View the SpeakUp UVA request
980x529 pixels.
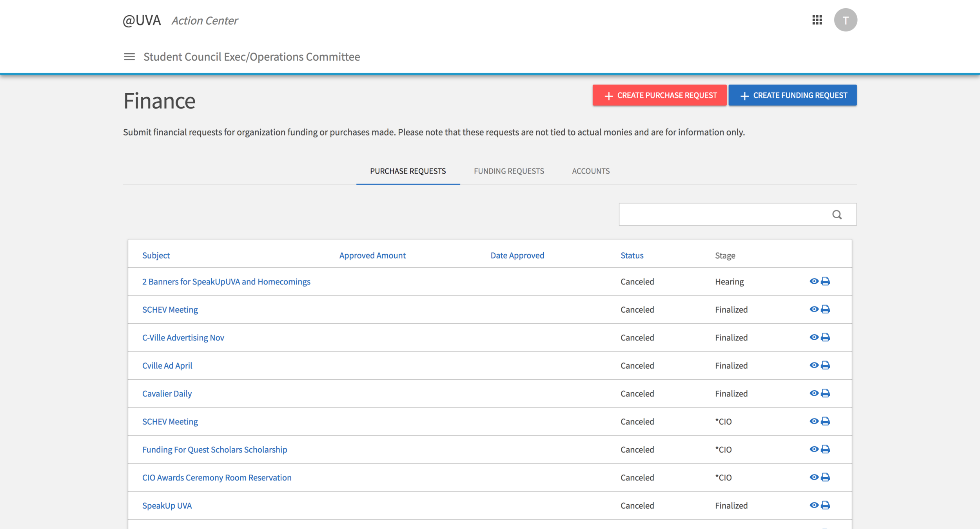pos(814,505)
